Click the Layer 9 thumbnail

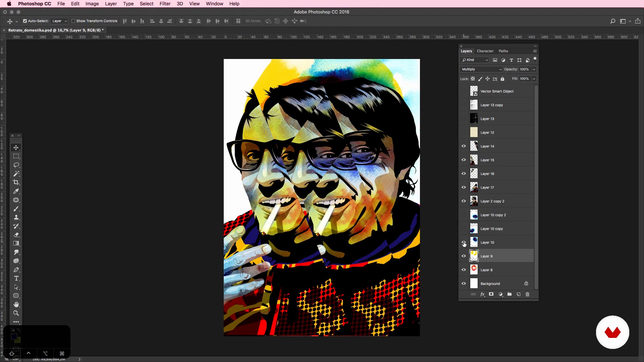tap(474, 256)
